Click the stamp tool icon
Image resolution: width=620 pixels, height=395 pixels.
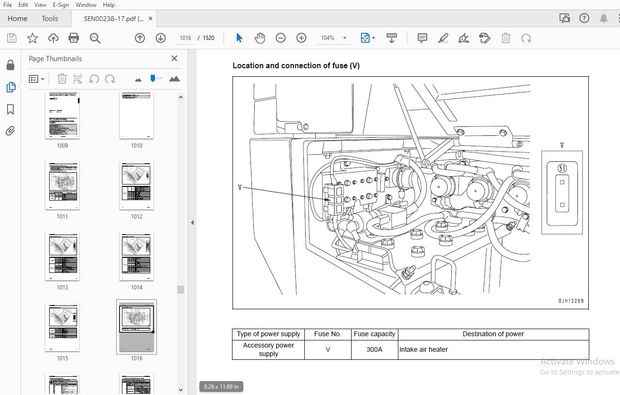pyautogui.click(x=484, y=38)
